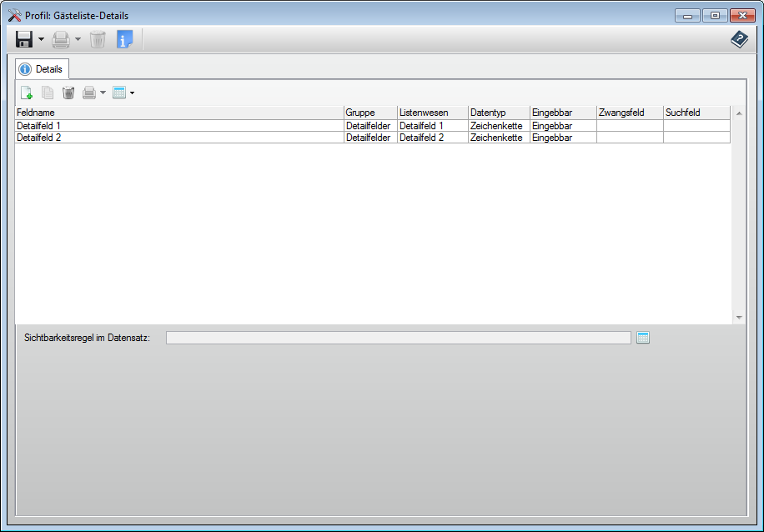Click the table layout icon
Viewport: 764px width, 532px height.
click(x=119, y=93)
